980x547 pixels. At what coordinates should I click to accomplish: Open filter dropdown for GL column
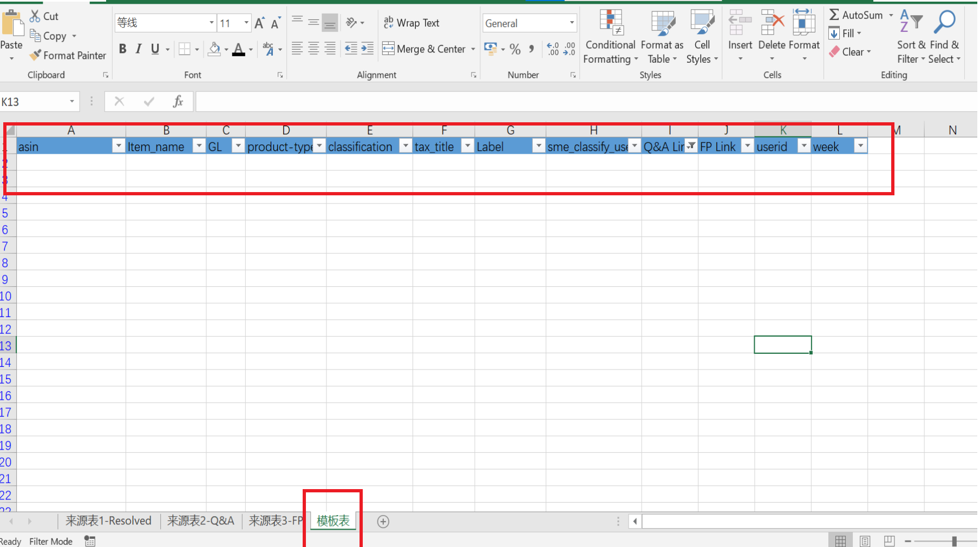pyautogui.click(x=238, y=146)
